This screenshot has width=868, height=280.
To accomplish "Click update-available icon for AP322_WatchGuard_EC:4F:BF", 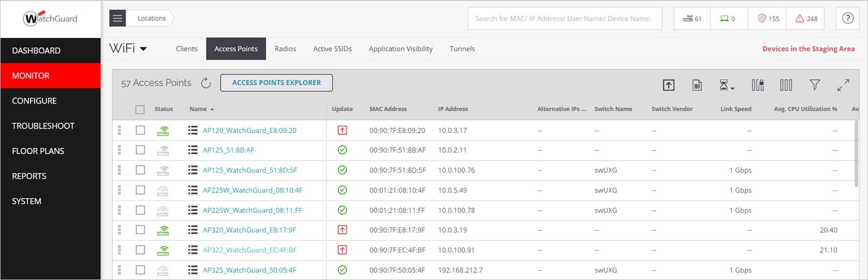I will click(342, 250).
